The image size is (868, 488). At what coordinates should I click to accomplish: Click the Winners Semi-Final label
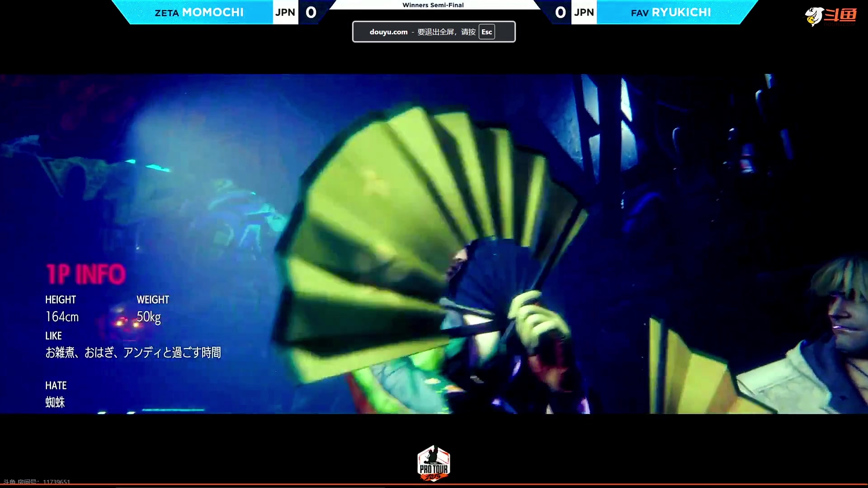(x=433, y=5)
